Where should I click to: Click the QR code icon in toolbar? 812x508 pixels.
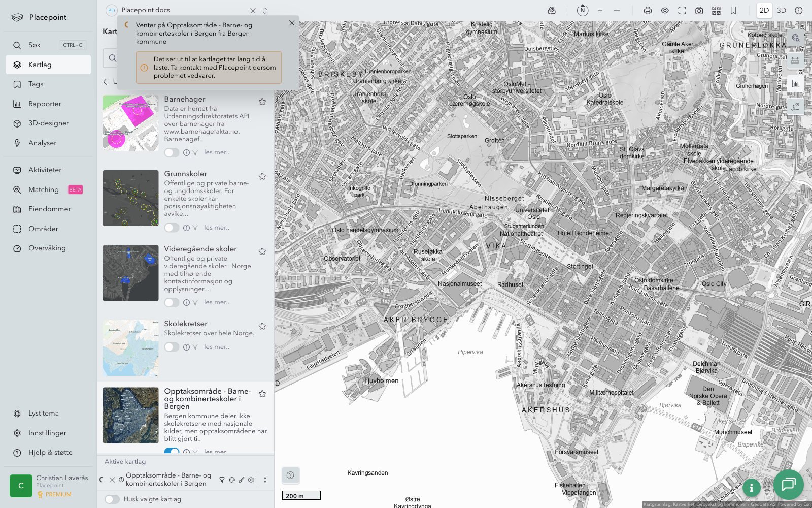pos(716,11)
